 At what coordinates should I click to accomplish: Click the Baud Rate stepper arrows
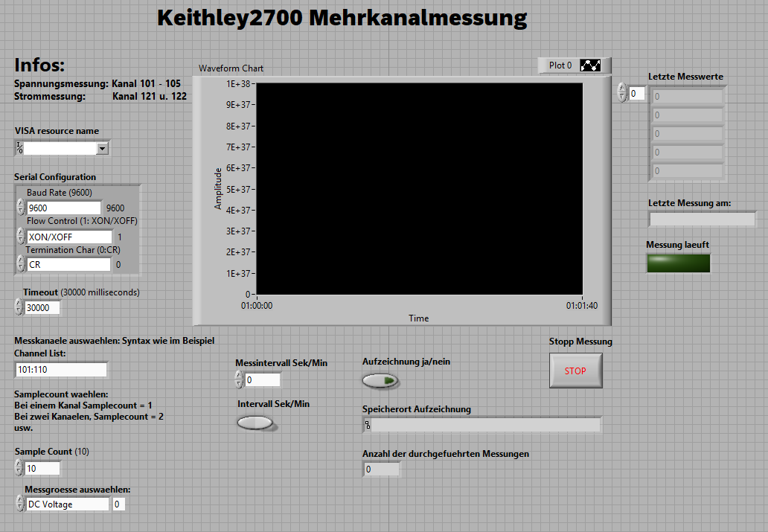(21, 207)
